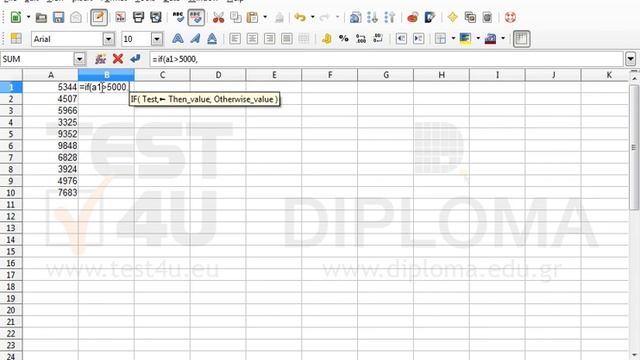Insert a chart
The width and height of the screenshot is (640, 360).
click(x=413, y=18)
